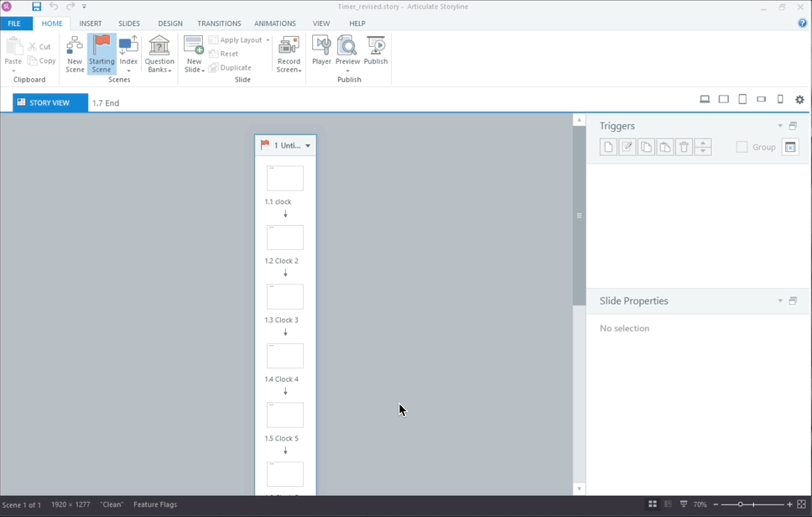
Task: Open the Question Banks dropdown
Action: coord(159,54)
